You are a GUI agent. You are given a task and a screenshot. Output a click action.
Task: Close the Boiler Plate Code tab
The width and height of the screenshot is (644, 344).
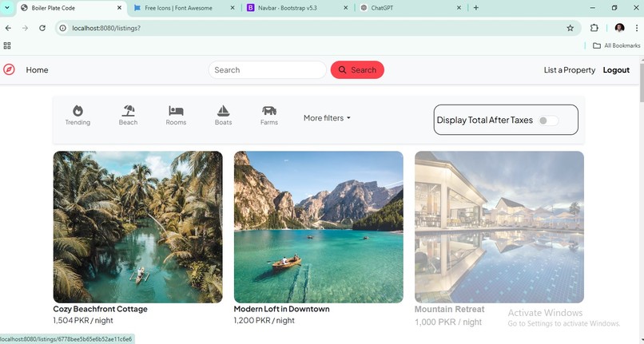[x=120, y=8]
